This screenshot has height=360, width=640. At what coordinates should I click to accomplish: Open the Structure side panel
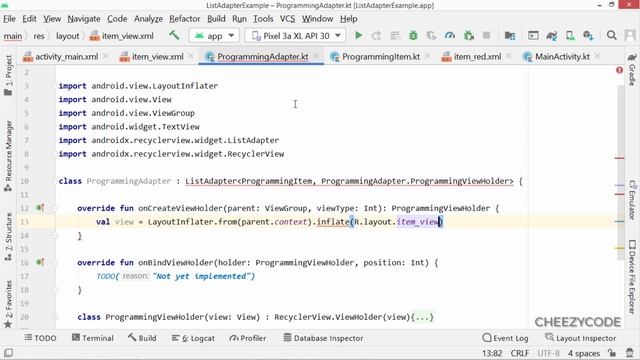(x=8, y=237)
